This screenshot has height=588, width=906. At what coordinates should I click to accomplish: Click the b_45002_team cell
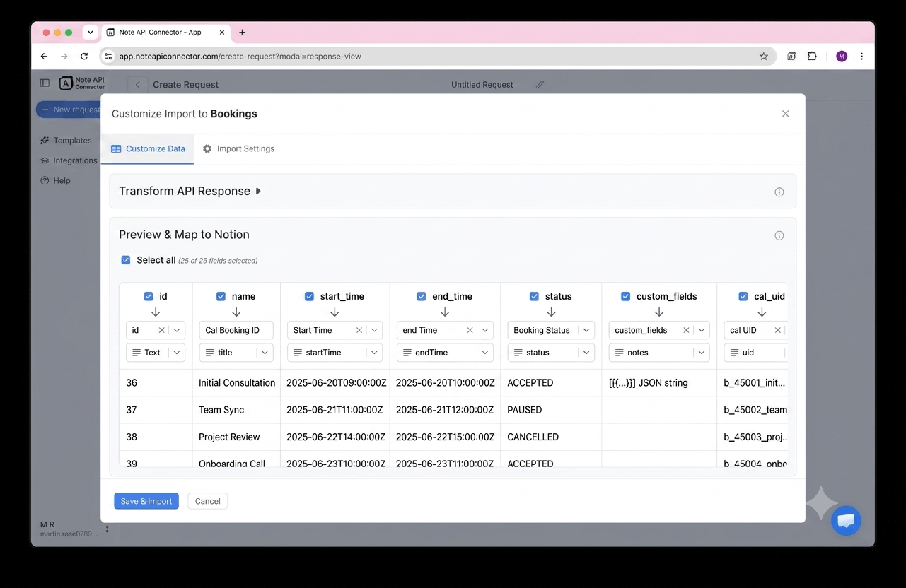point(755,410)
